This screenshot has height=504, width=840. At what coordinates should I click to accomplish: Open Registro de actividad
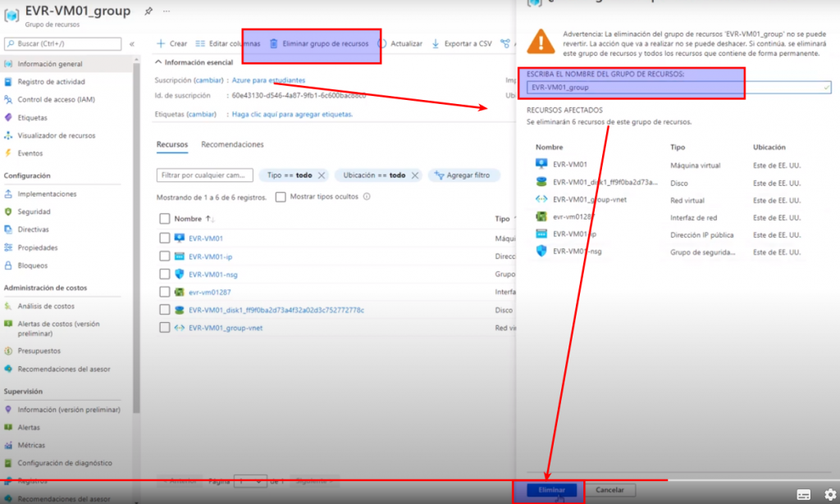click(x=51, y=82)
